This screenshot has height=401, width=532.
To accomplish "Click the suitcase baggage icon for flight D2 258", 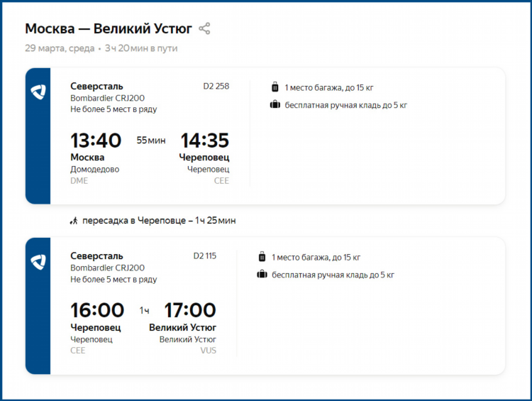I will [275, 87].
